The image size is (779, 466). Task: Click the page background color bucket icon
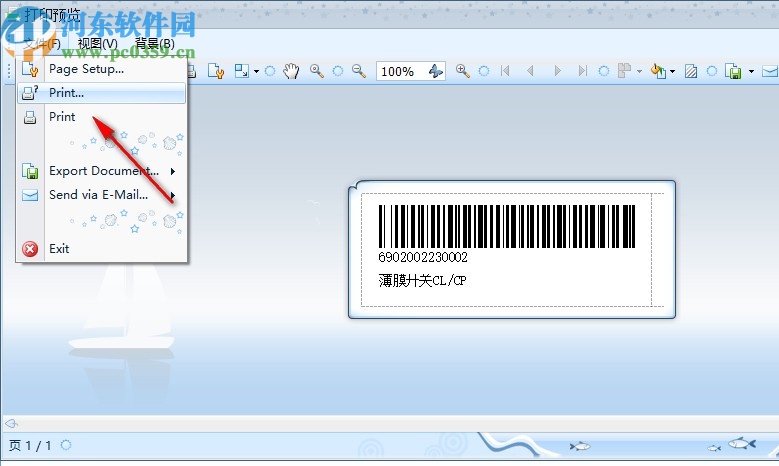click(658, 71)
